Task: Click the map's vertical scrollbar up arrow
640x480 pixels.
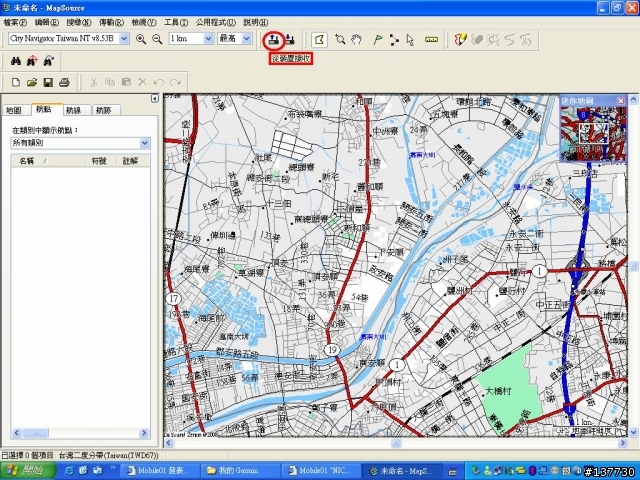Action: (x=633, y=99)
